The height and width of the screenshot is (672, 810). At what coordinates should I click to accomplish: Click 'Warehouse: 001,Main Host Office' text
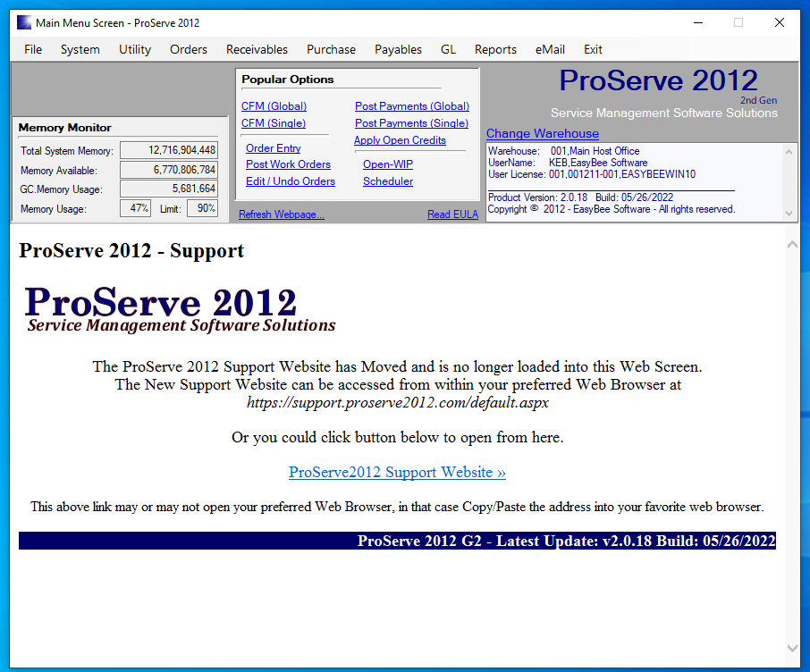(x=563, y=151)
